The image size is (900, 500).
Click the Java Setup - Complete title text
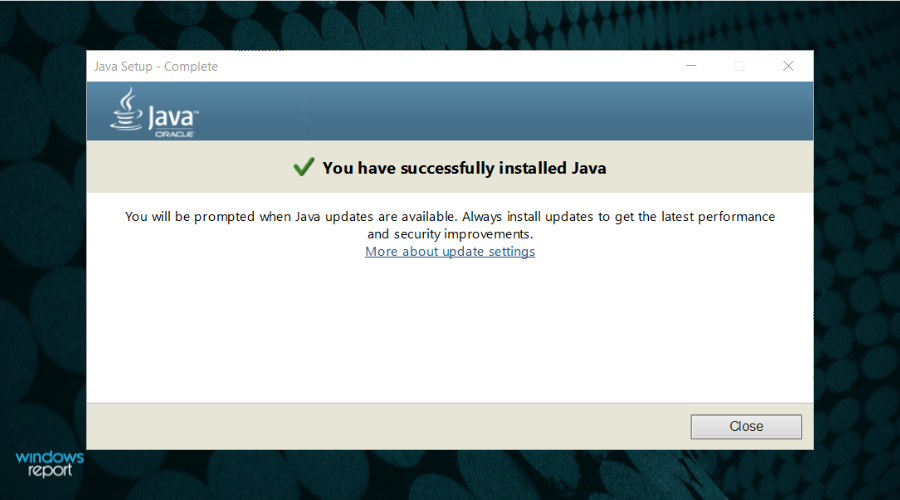[x=156, y=67]
